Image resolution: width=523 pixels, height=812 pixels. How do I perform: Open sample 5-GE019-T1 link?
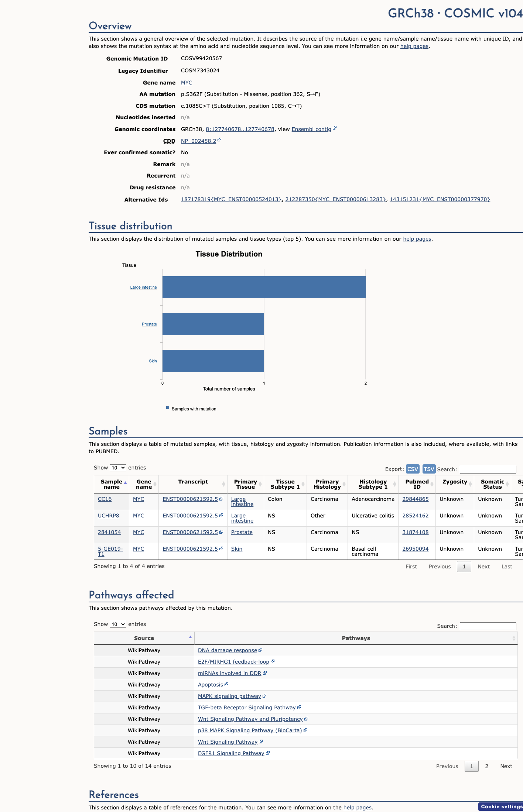(x=110, y=551)
